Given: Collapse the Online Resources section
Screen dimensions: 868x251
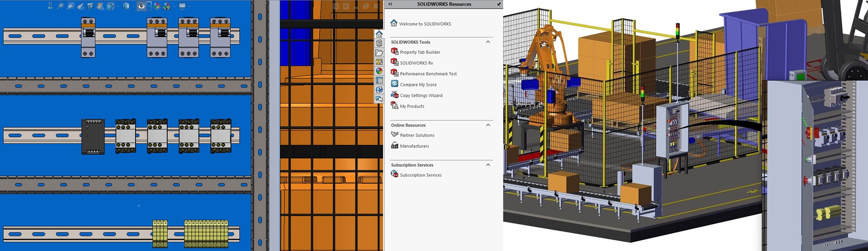Looking at the screenshot, I should 488,125.
